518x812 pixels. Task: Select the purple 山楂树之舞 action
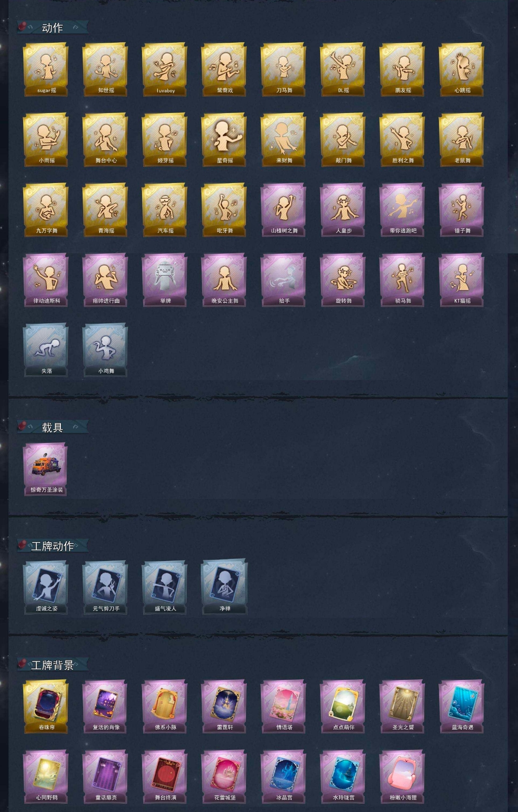click(x=283, y=210)
